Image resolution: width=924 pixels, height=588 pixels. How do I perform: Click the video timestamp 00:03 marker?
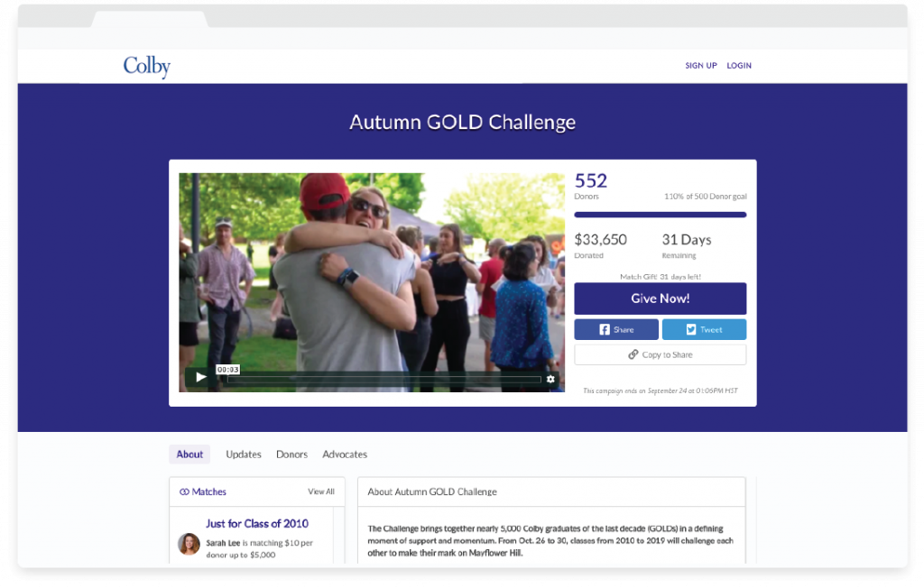coord(227,370)
